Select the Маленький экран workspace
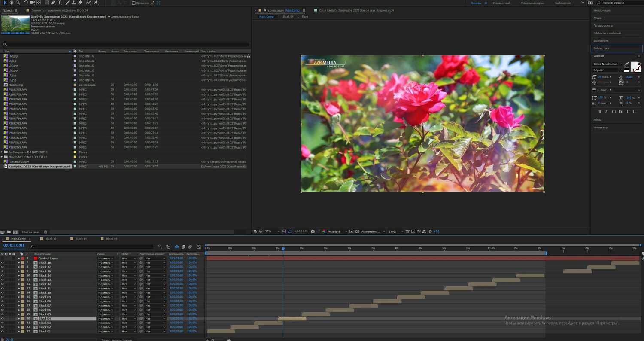Screen dimensions: 644x341 coord(532,3)
